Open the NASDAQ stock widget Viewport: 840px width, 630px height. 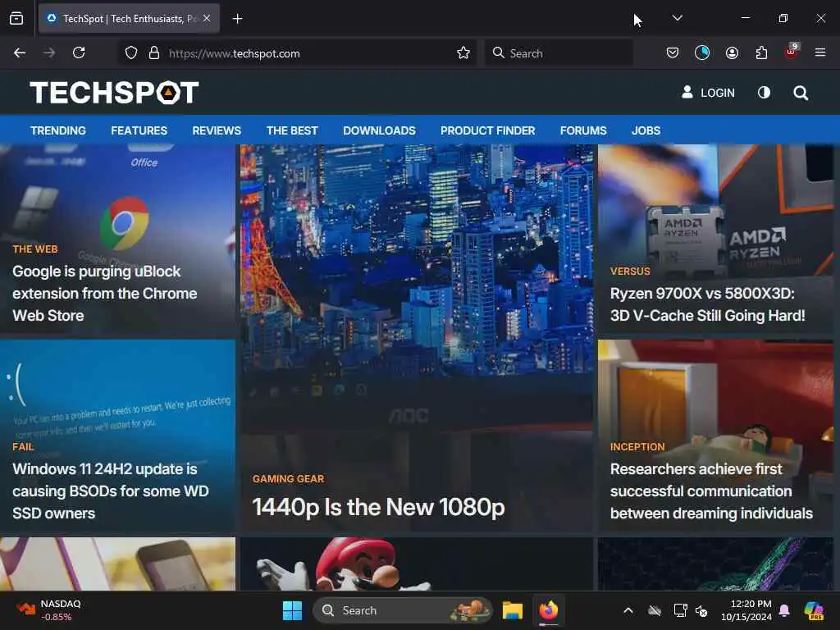[x=49, y=610]
